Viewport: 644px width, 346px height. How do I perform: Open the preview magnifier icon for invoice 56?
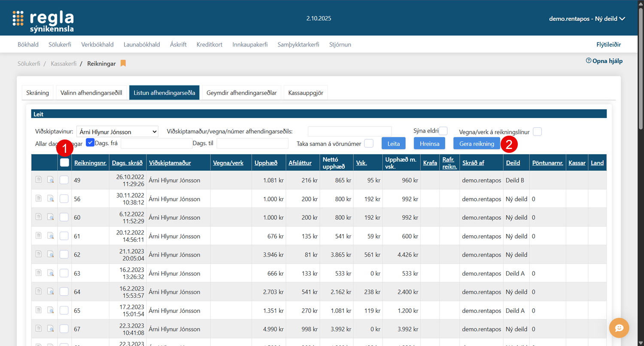tap(51, 199)
